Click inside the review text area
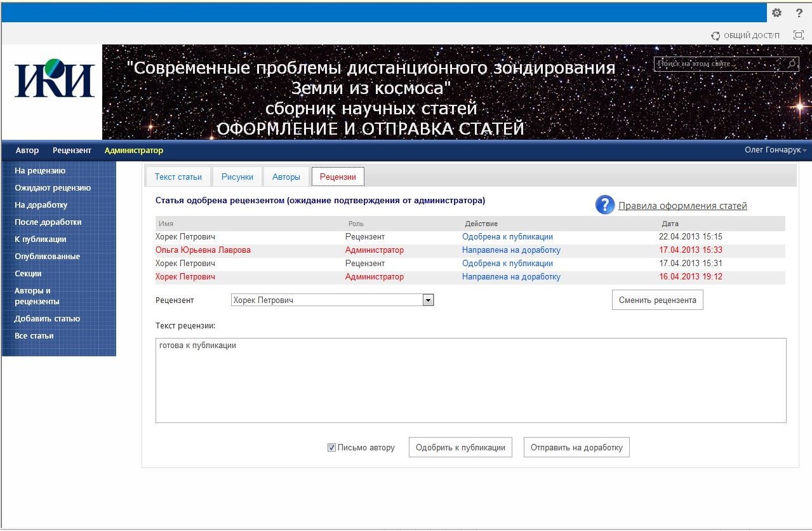This screenshot has height=531, width=812. click(x=470, y=380)
